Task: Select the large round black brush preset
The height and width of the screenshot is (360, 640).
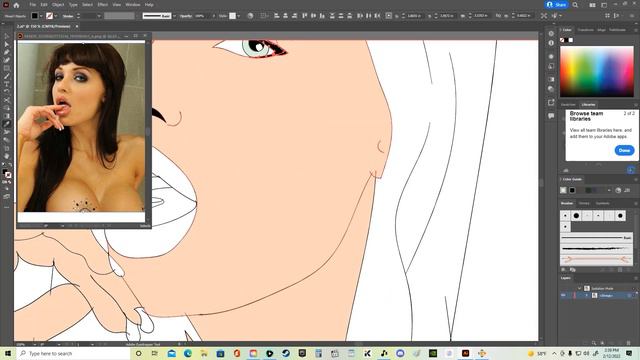Action: click(576, 215)
